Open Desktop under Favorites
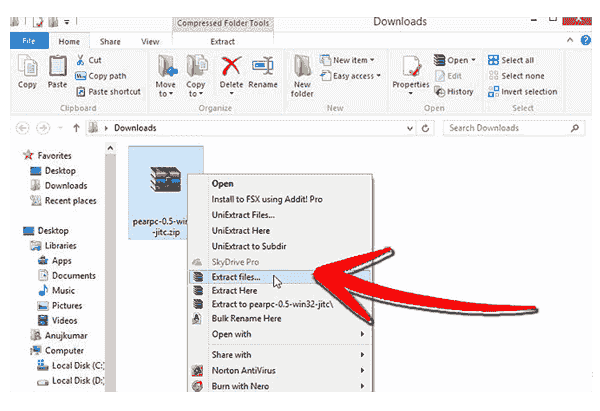Screen dimensions: 600x411 point(53,171)
